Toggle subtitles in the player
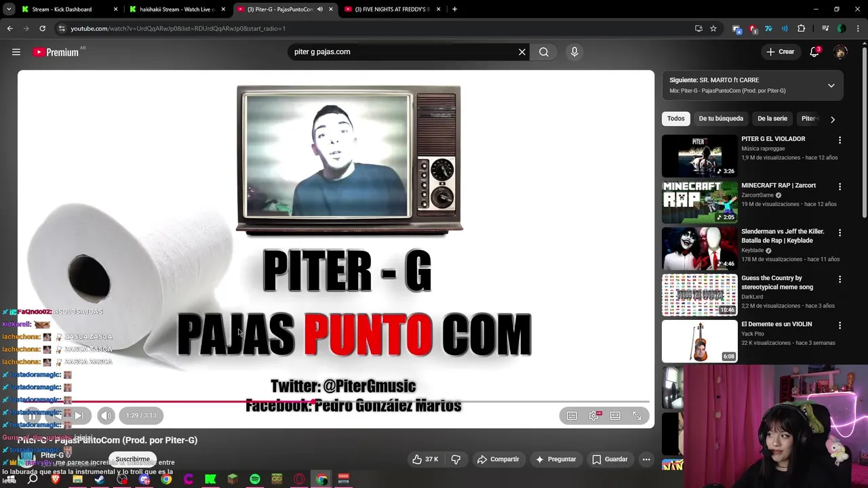 (572, 415)
